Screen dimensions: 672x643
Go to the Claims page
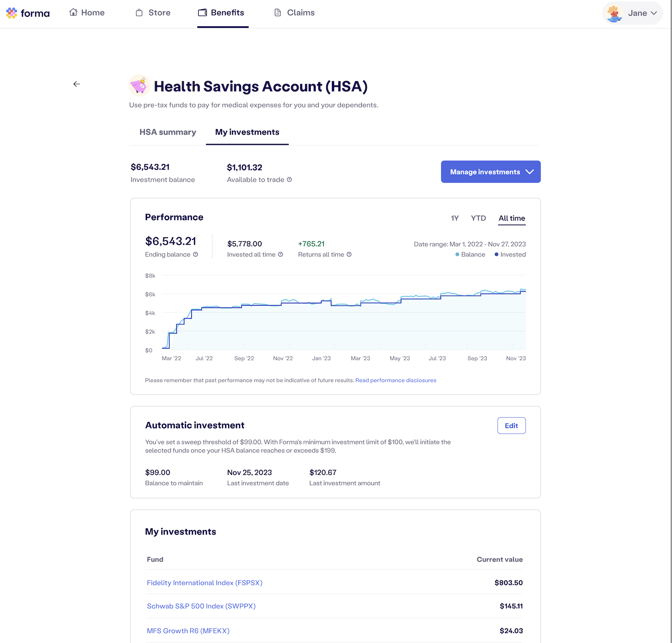[294, 13]
